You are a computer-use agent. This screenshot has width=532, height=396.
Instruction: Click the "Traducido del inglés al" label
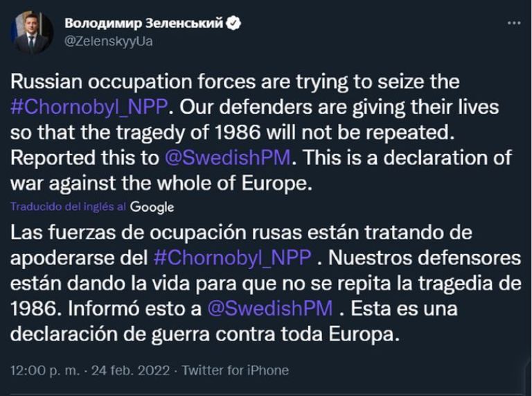pos(68,207)
